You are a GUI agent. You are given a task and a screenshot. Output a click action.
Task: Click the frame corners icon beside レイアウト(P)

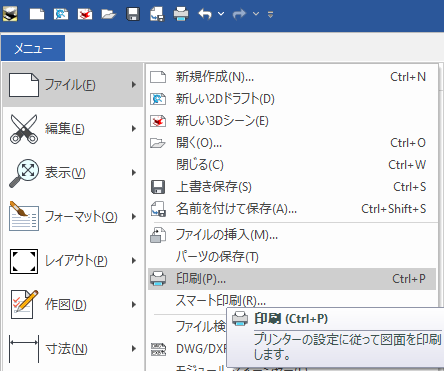[24, 261]
